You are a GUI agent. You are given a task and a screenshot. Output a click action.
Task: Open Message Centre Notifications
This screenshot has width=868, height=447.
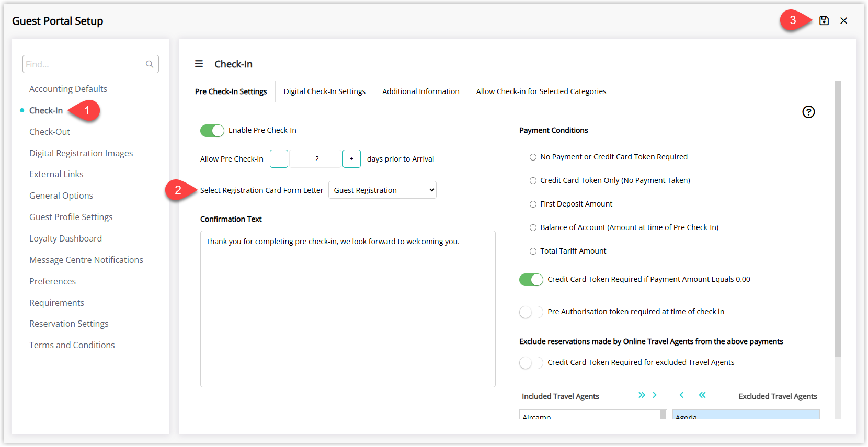(86, 260)
